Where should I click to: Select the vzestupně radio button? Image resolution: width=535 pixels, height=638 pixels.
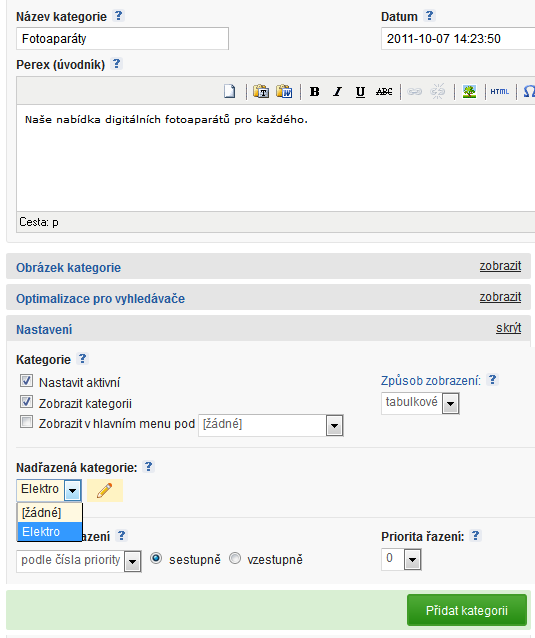click(x=235, y=558)
